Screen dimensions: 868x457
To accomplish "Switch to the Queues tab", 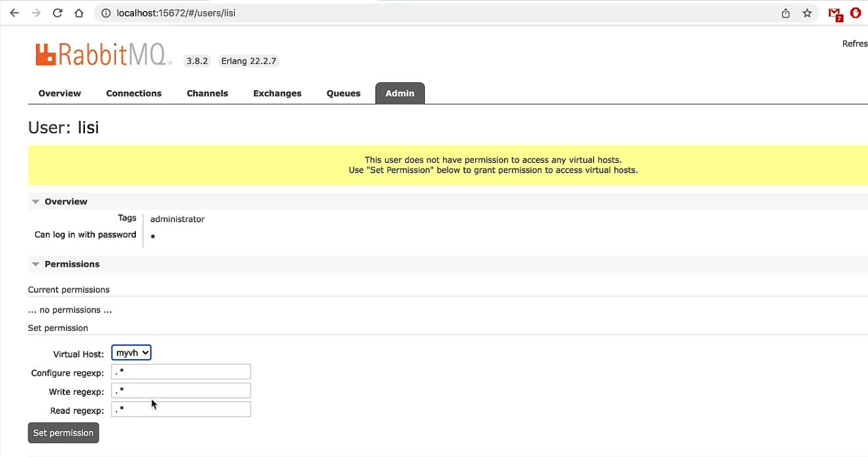I will (x=343, y=93).
